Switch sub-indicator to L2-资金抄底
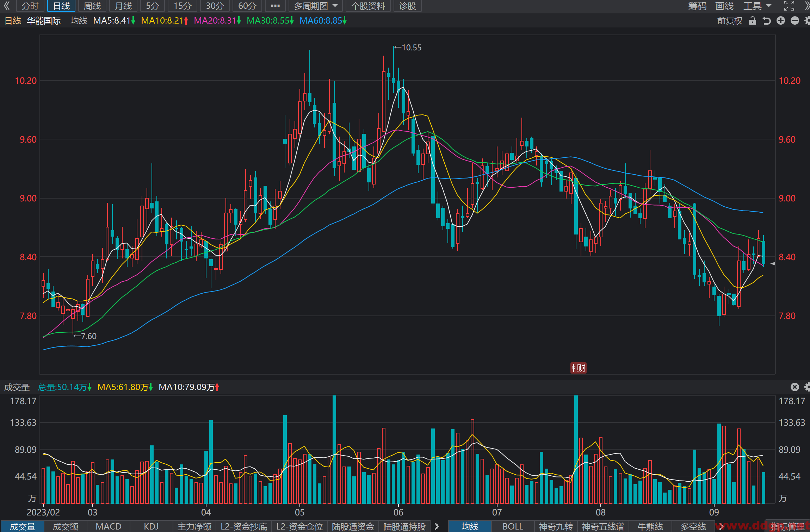The height and width of the screenshot is (532, 810). pyautogui.click(x=244, y=526)
